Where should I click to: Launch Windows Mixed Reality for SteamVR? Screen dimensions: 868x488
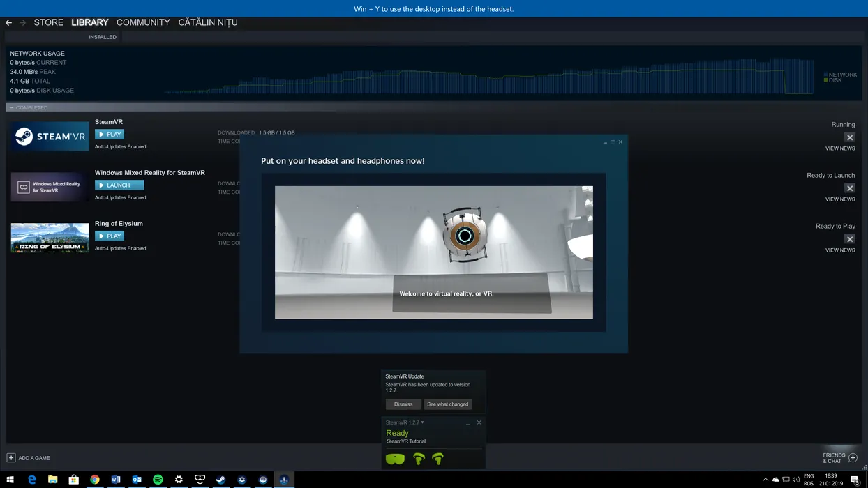(x=119, y=185)
